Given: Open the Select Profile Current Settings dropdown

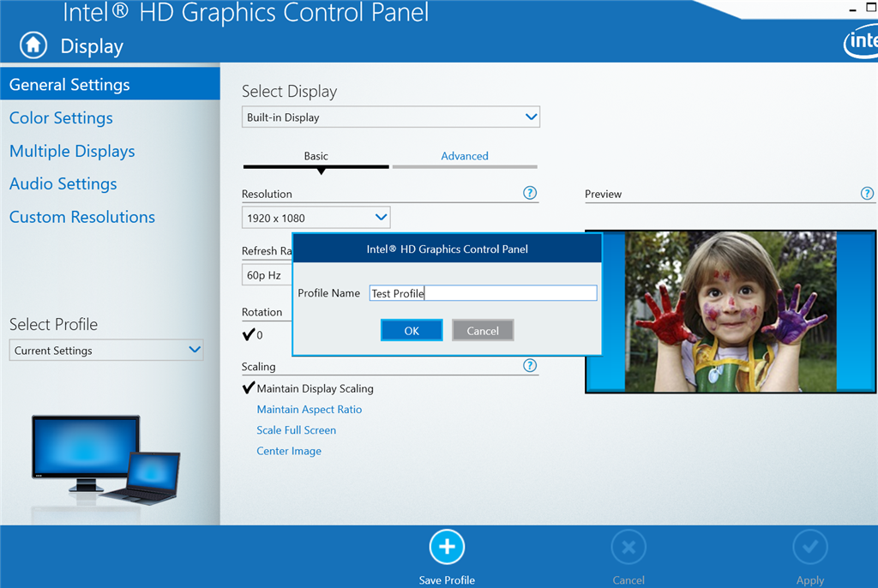Looking at the screenshot, I should tap(105, 350).
